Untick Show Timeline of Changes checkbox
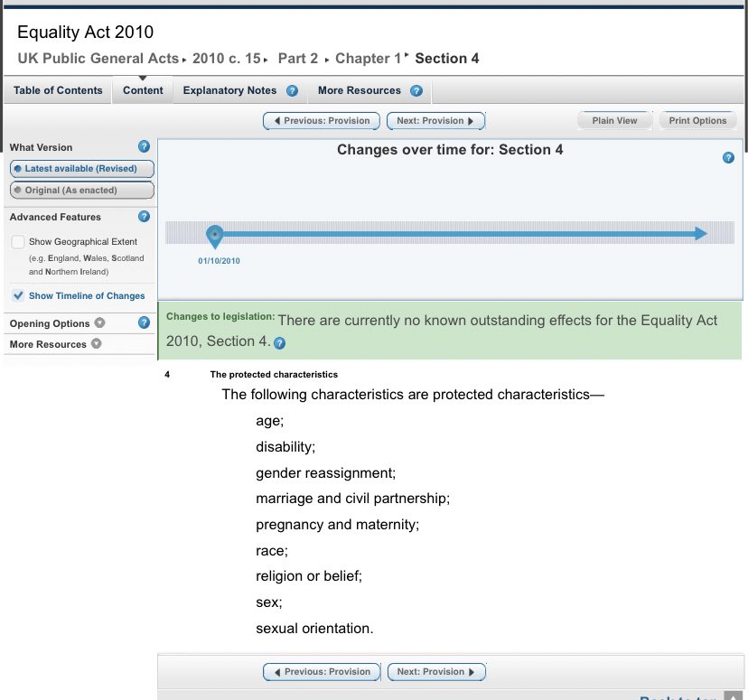The height and width of the screenshot is (700, 748). [18, 295]
